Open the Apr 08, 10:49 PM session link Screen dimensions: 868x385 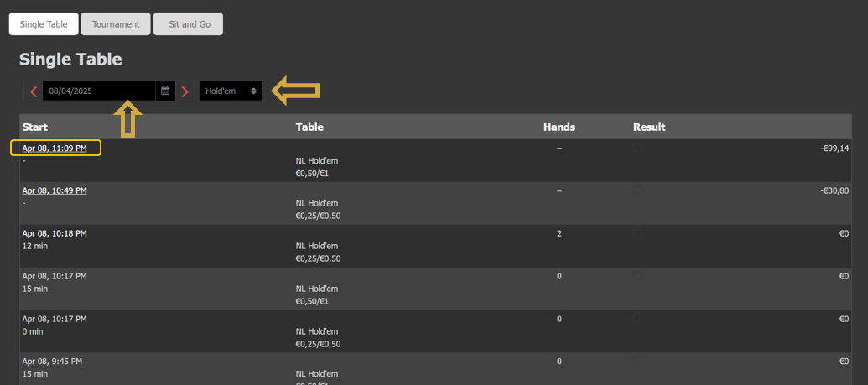(55, 190)
